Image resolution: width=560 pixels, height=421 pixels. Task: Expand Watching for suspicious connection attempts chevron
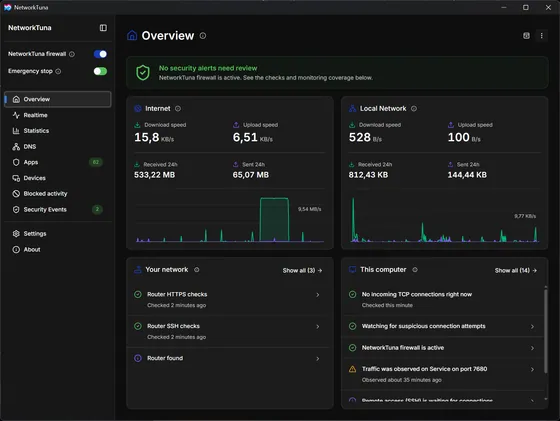click(532, 326)
